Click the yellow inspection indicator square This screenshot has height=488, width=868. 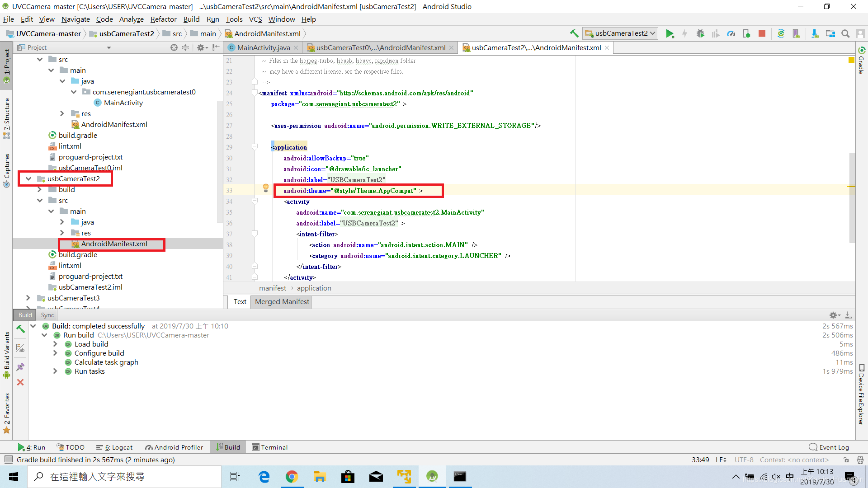[851, 60]
